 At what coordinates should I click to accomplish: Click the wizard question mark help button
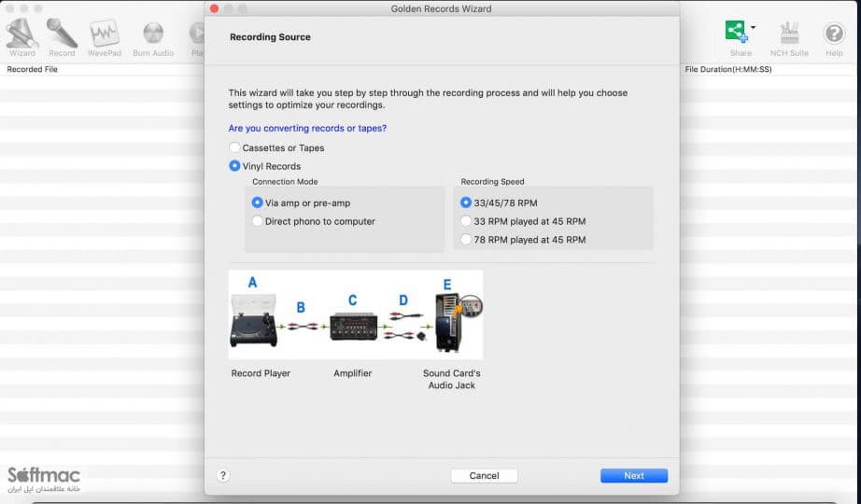[223, 475]
